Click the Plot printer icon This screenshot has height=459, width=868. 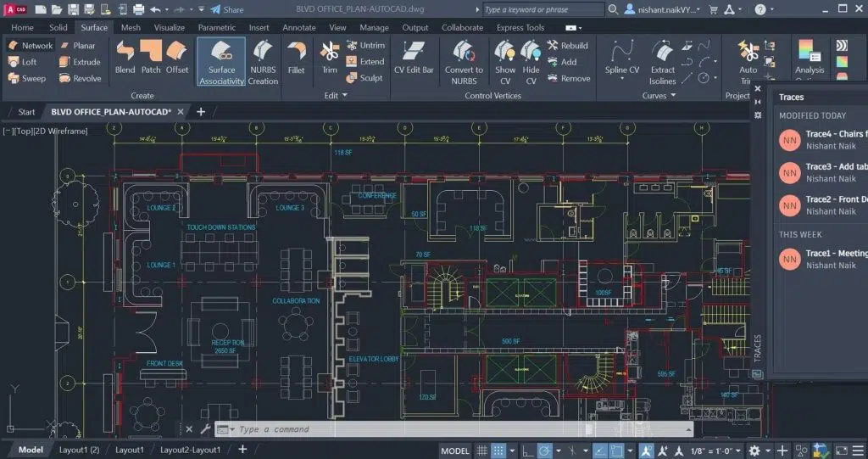pos(138,9)
